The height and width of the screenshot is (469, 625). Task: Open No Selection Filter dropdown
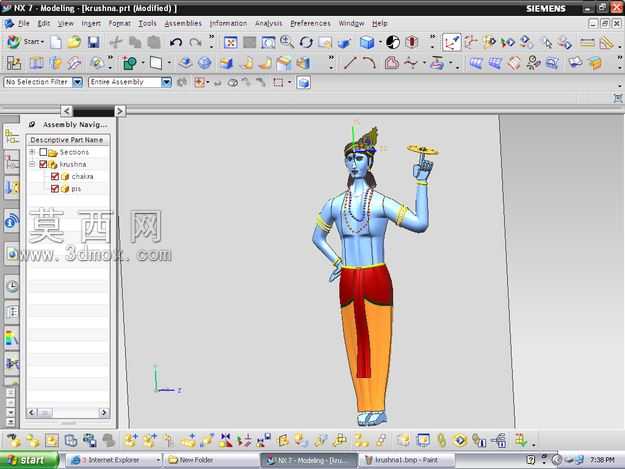pyautogui.click(x=77, y=82)
